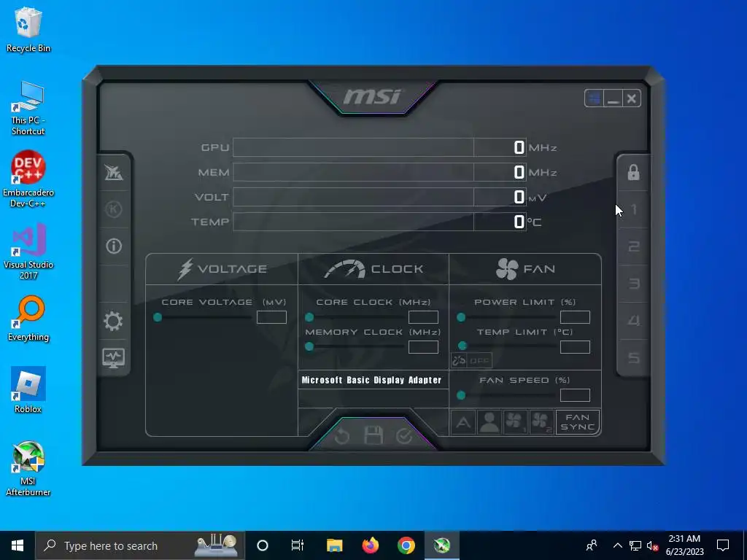Launch Firefox from the taskbar
This screenshot has height=560, width=747.
[370, 545]
